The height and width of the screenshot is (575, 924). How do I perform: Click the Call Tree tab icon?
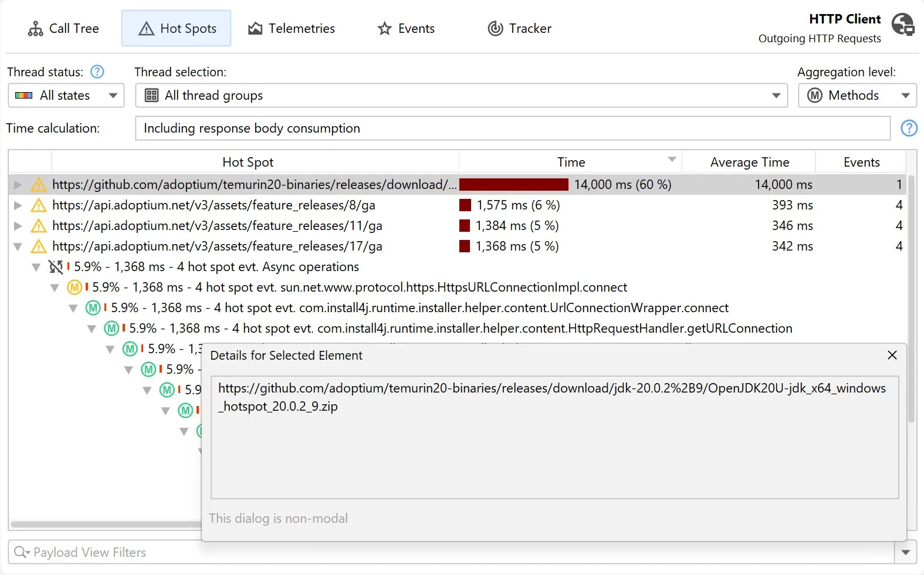(x=35, y=28)
